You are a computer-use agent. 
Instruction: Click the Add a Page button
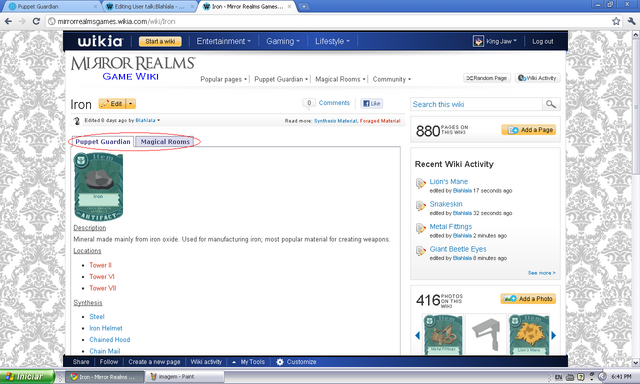(x=529, y=130)
